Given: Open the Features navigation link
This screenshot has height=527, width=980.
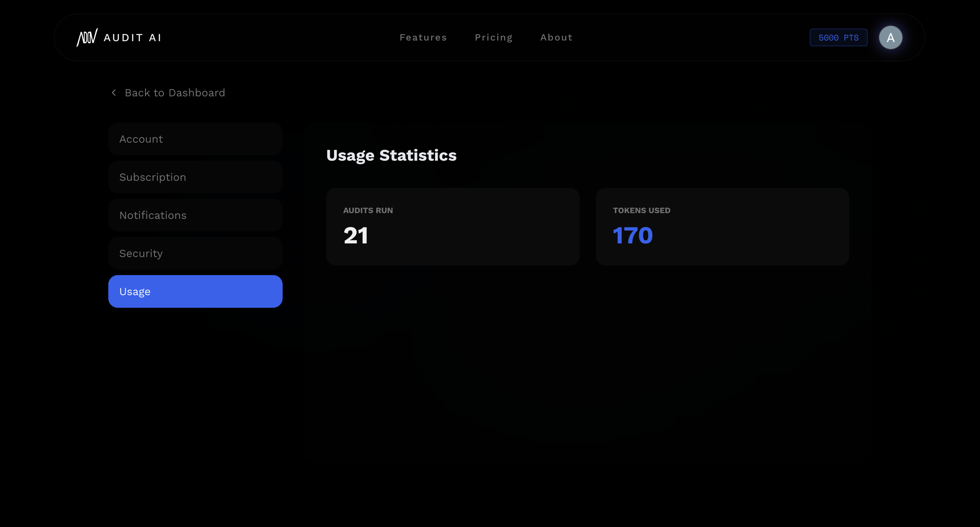Looking at the screenshot, I should pyautogui.click(x=423, y=37).
